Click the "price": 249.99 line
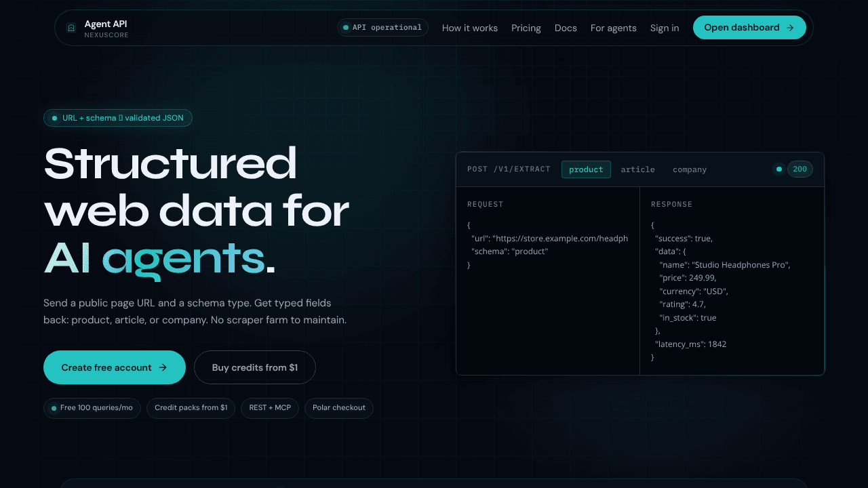Image resolution: width=868 pixels, height=488 pixels. click(x=688, y=278)
